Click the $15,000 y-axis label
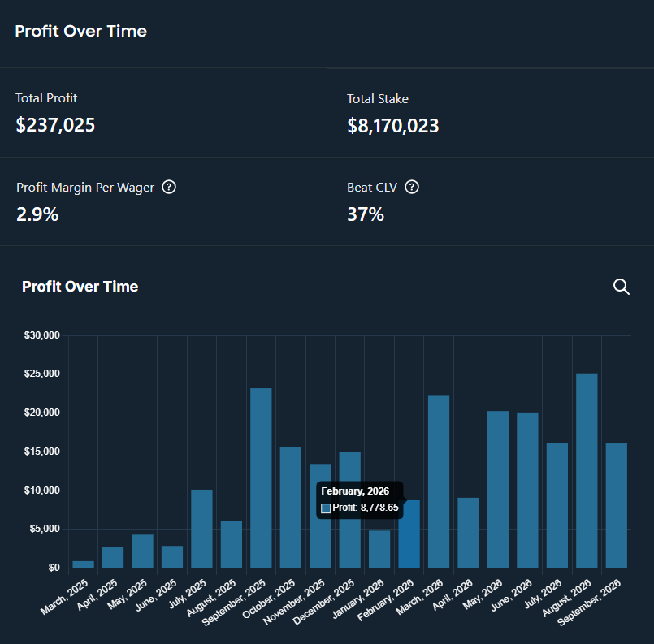654x644 pixels. pos(41,452)
